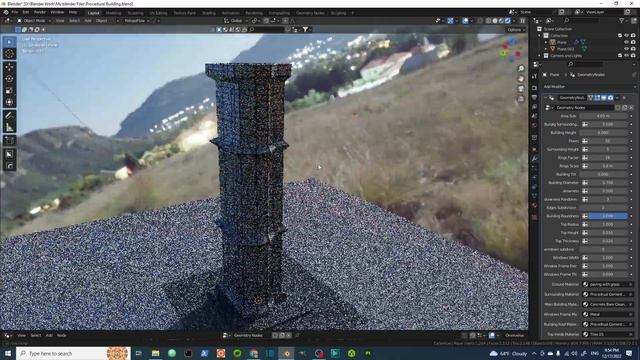Expand the Collection tree item
Viewport: 640px width, 360px height.
point(540,36)
